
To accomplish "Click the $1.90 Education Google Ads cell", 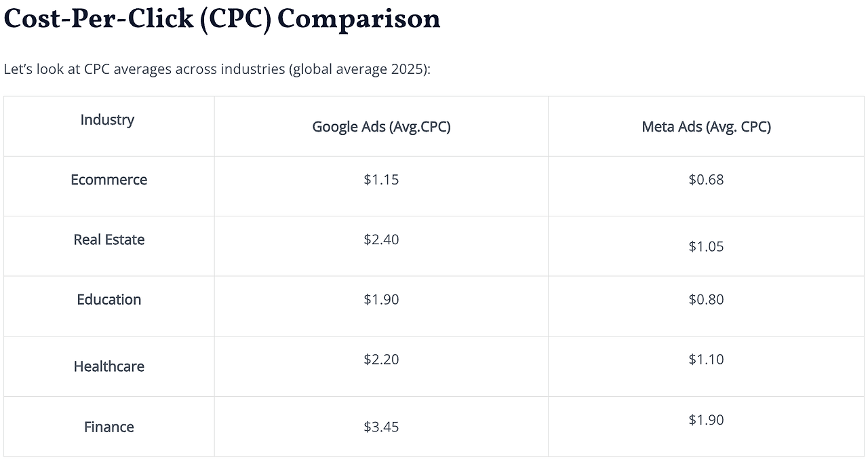I will point(381,300).
